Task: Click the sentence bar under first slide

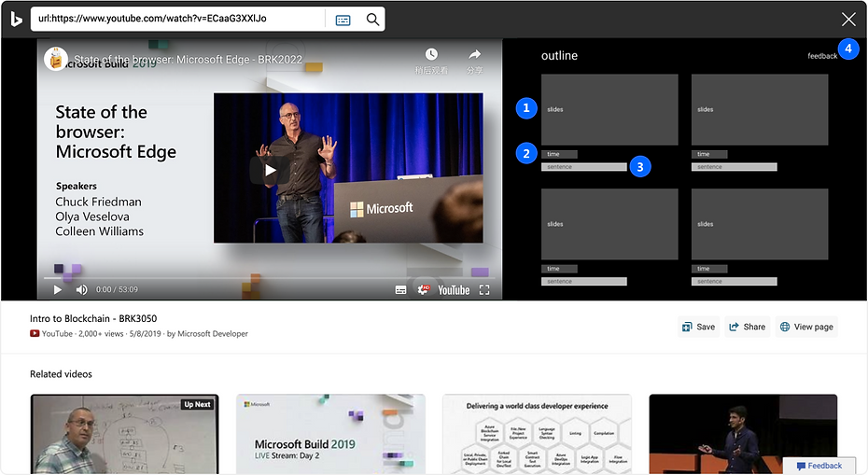Action: click(584, 167)
